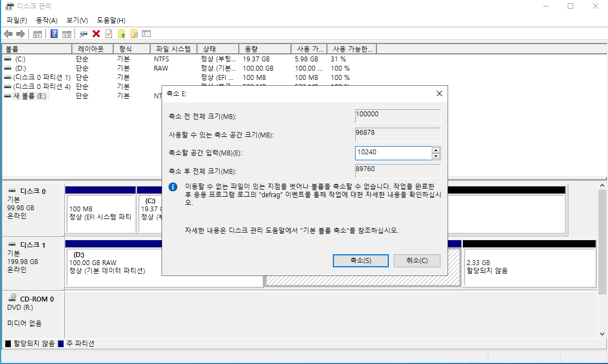608x364 pixels.
Task: Click scroll-down arrow of disk pane scrollbar
Action: point(602,334)
